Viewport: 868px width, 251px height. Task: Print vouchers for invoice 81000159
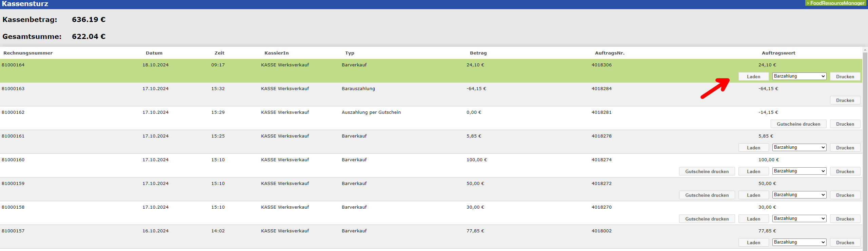(x=707, y=195)
